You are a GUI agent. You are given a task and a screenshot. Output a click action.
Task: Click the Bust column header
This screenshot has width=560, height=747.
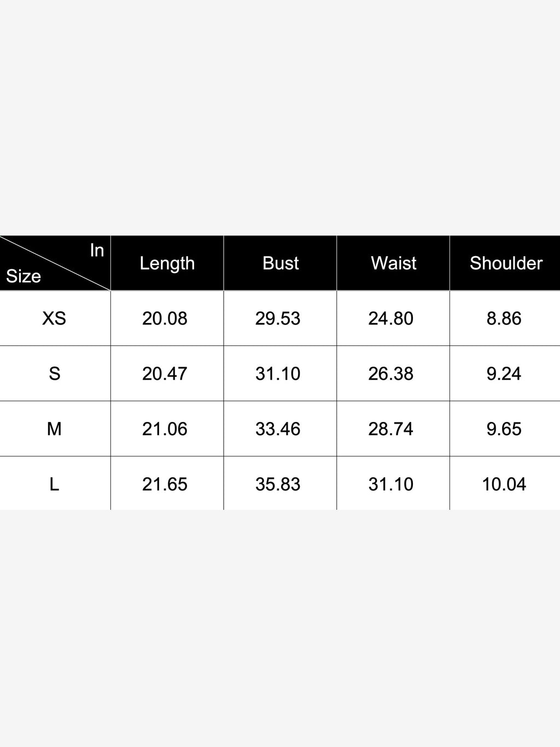[281, 263]
